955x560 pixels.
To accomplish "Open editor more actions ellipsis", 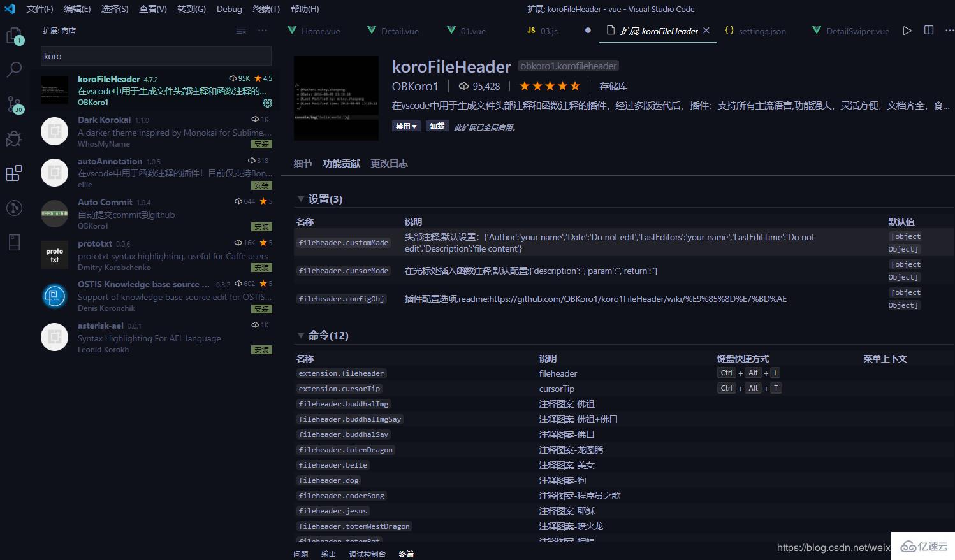I will click(x=949, y=31).
